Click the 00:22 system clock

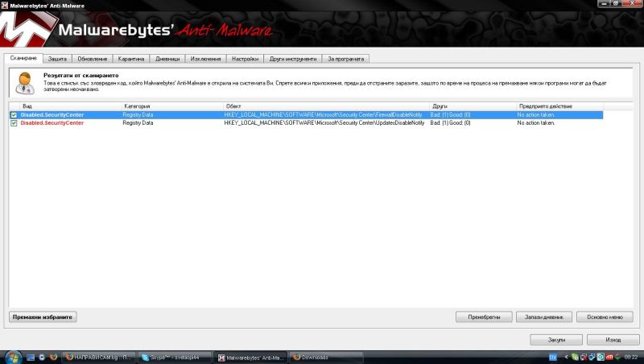(631, 357)
